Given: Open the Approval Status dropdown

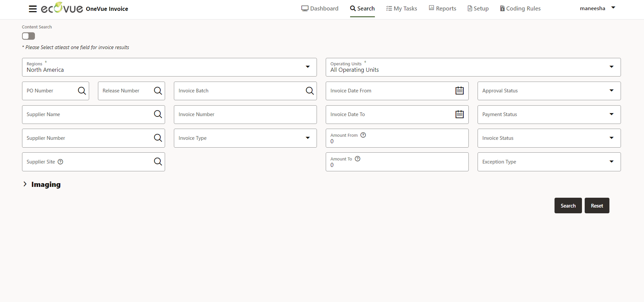Looking at the screenshot, I should (611, 91).
